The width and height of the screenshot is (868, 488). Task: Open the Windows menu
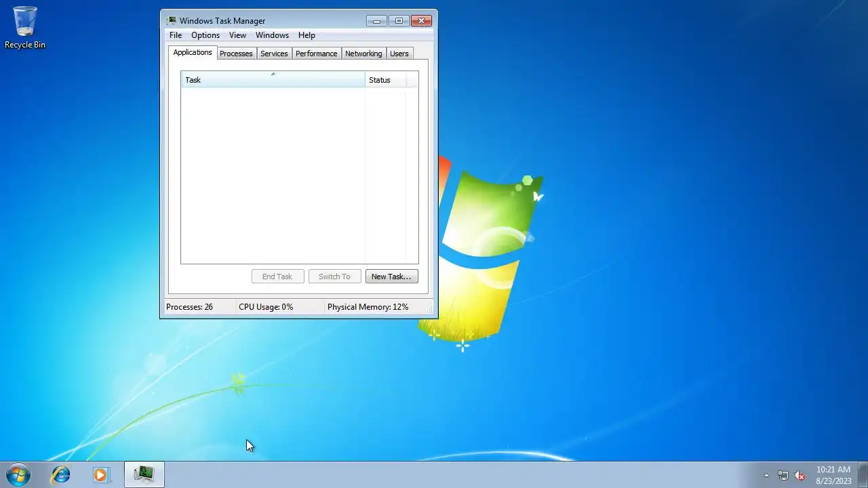[x=272, y=35]
